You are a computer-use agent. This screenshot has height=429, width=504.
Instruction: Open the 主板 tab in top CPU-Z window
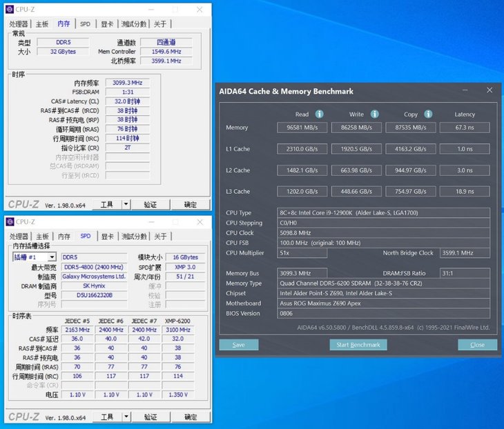(x=42, y=24)
